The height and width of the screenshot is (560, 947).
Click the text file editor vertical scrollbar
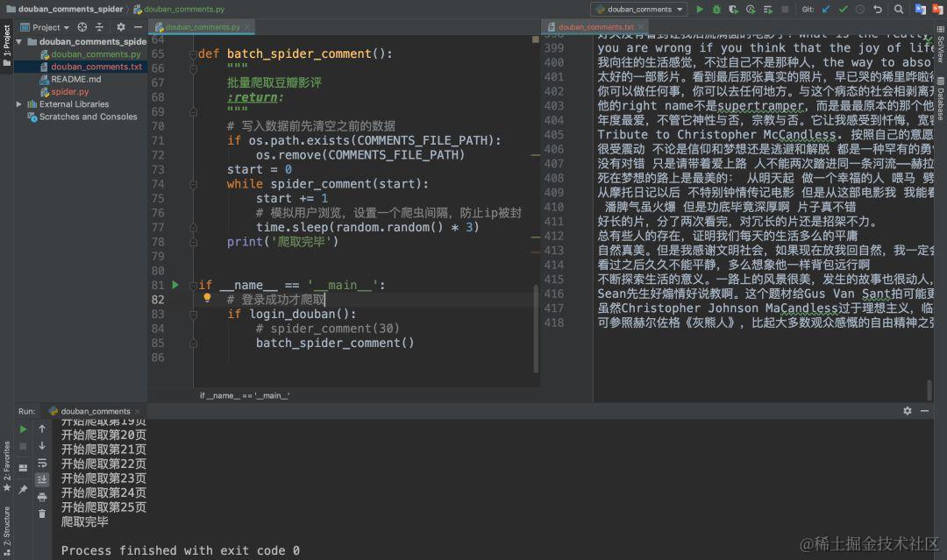929,389
